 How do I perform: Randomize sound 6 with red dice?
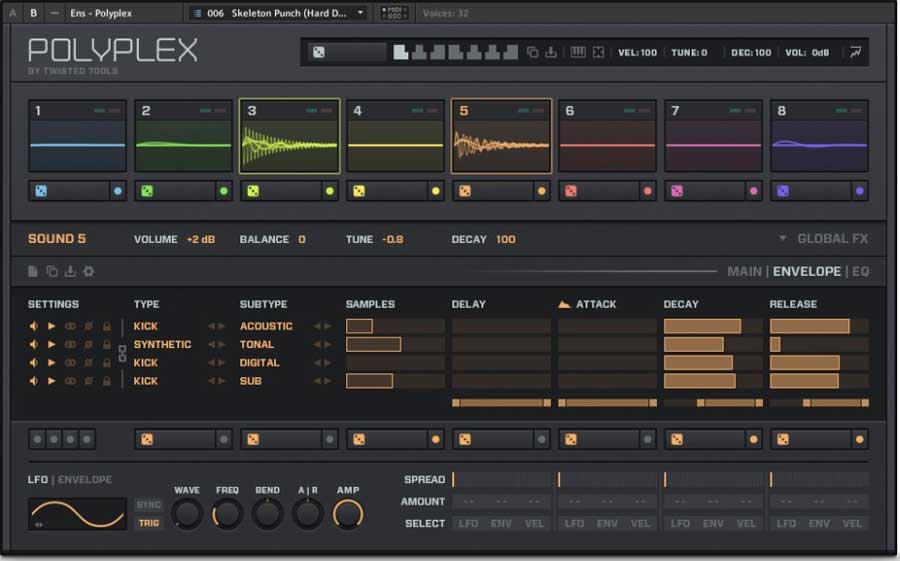click(571, 191)
